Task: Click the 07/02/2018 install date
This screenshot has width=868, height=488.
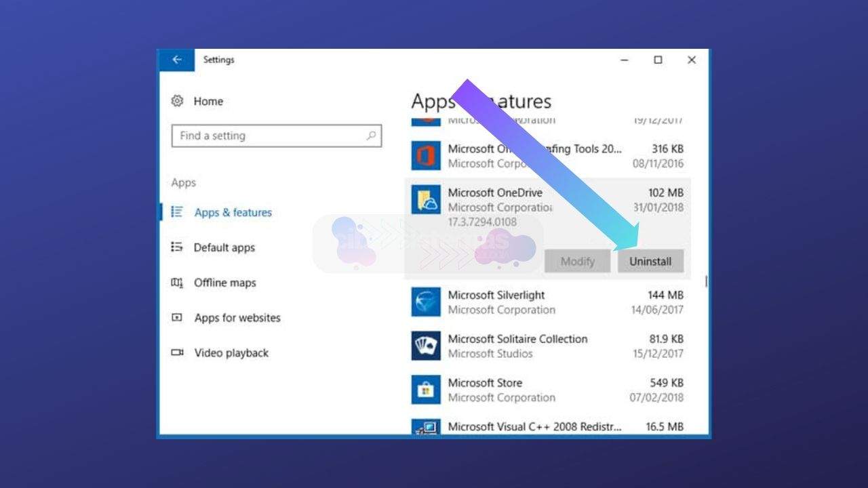Action: click(x=656, y=397)
